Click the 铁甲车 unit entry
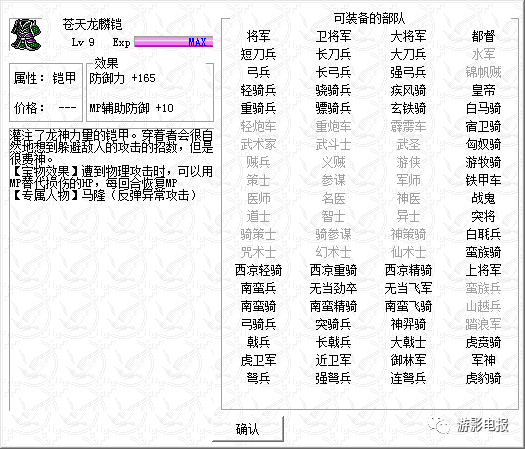 483,180
